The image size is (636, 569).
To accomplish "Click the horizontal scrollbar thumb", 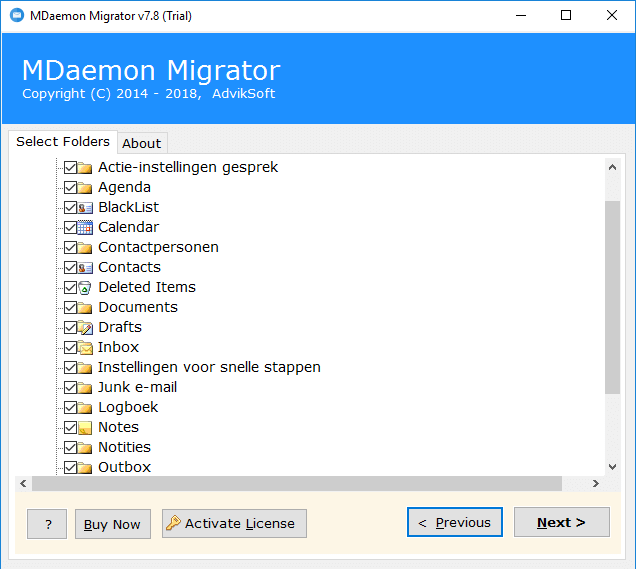I will [x=297, y=483].
